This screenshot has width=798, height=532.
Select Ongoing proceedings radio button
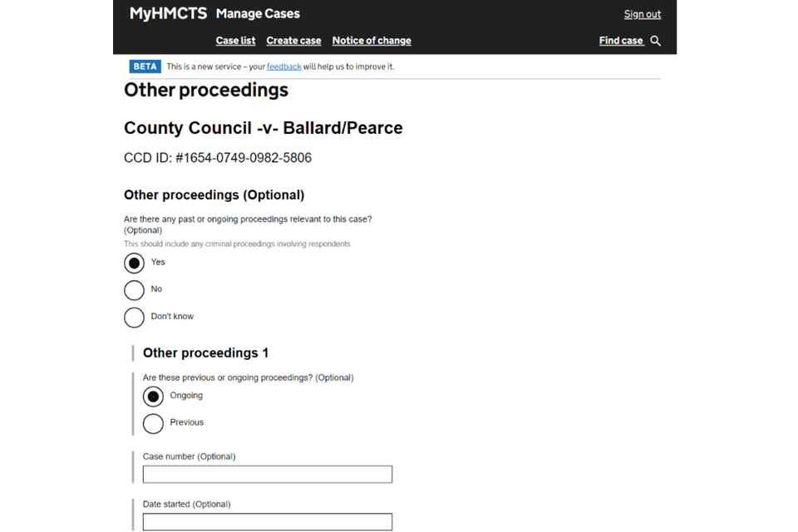point(153,397)
